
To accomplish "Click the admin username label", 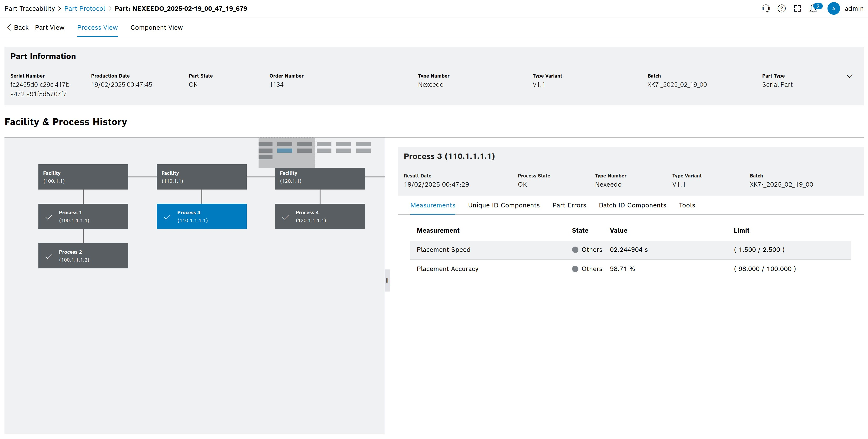I will (854, 8).
